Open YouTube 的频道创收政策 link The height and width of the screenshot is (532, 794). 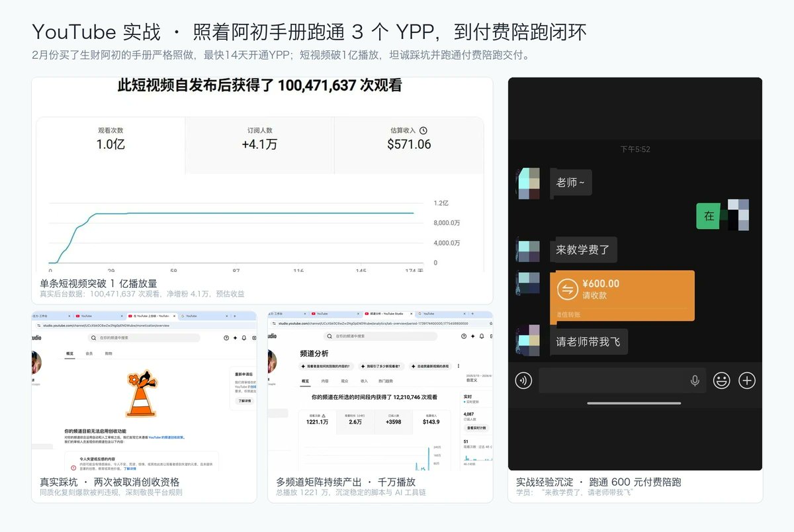[166, 437]
